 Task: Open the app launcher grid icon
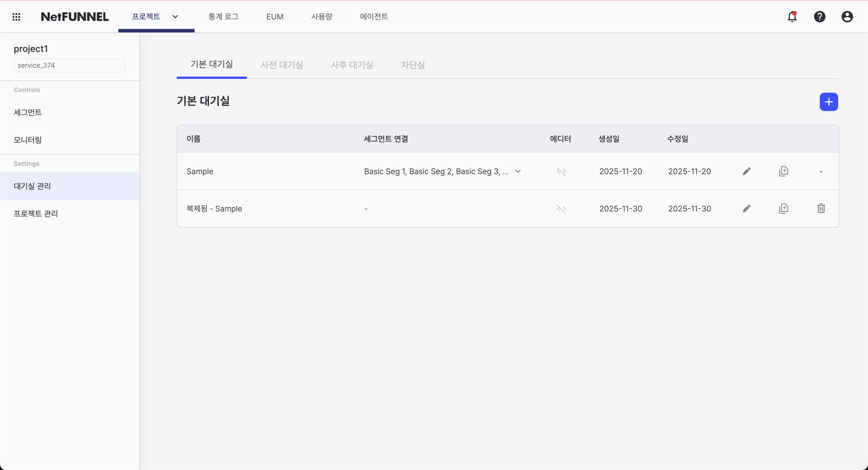pyautogui.click(x=16, y=17)
